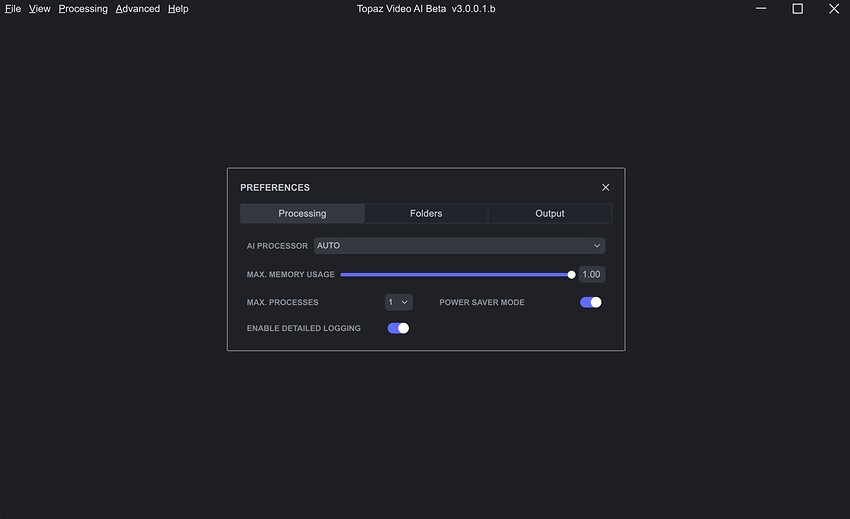Image resolution: width=850 pixels, height=519 pixels.
Task: Switch to the Output tab
Action: [x=550, y=214]
